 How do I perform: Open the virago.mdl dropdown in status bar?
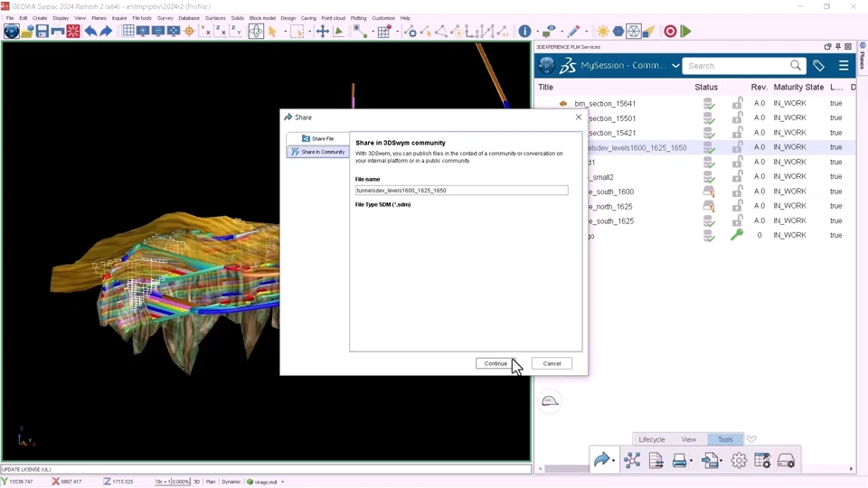point(283,482)
